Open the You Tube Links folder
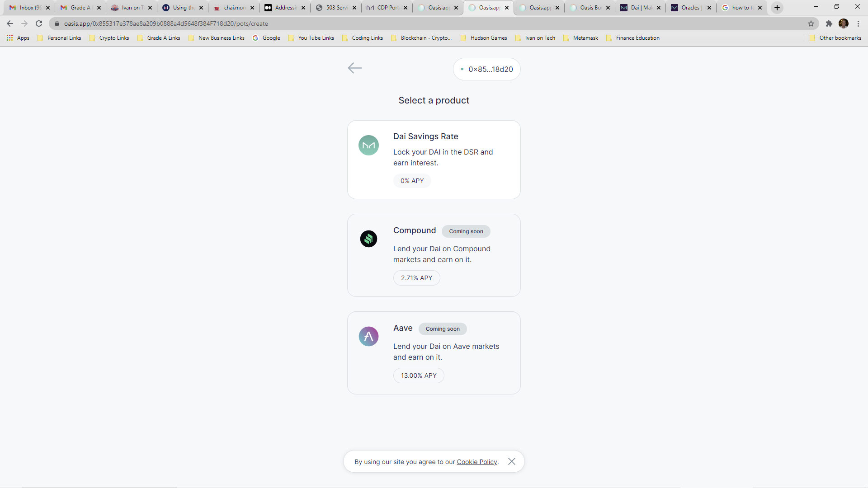This screenshot has height=488, width=868. click(311, 38)
